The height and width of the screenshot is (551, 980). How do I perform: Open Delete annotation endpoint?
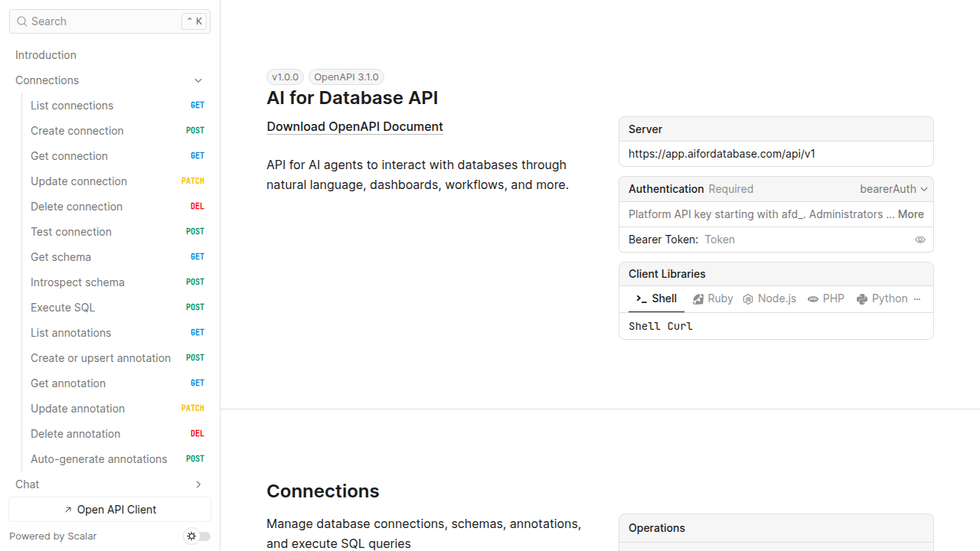tap(117, 434)
